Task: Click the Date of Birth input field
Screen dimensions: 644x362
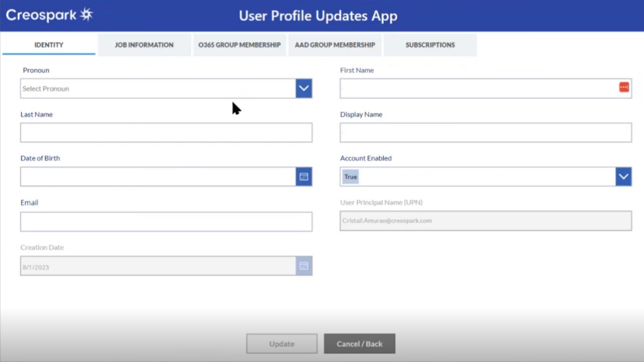Action: click(158, 176)
